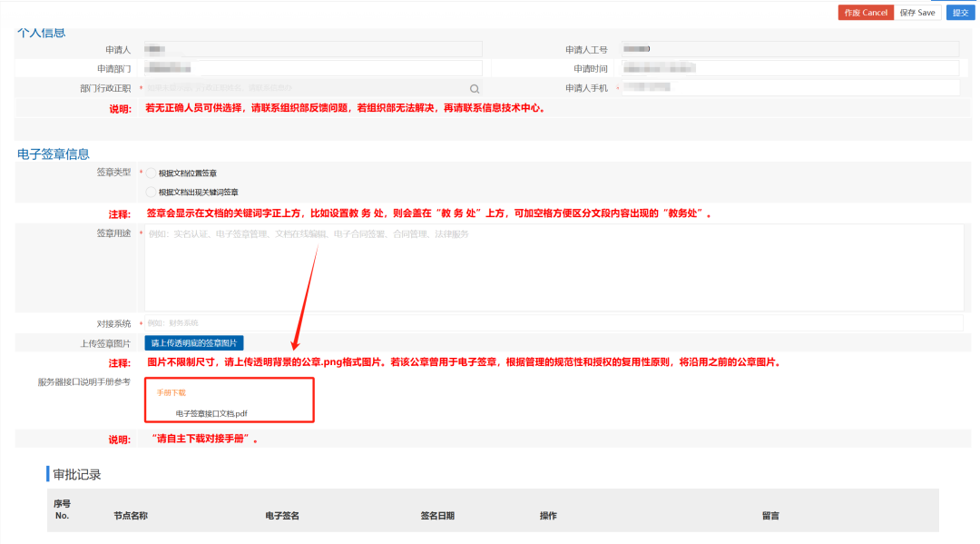
Task: Click the 申请人手机 input field
Action: click(x=790, y=87)
